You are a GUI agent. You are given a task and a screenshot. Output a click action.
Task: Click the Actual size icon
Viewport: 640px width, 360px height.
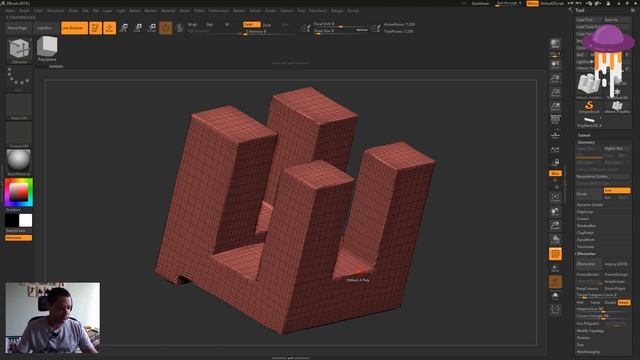(555, 93)
